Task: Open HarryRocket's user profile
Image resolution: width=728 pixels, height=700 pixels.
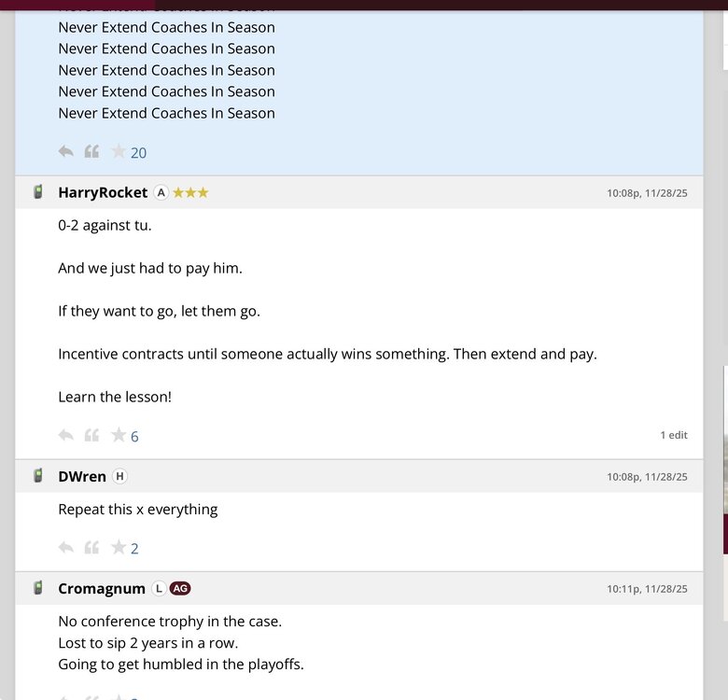Action: click(x=103, y=192)
